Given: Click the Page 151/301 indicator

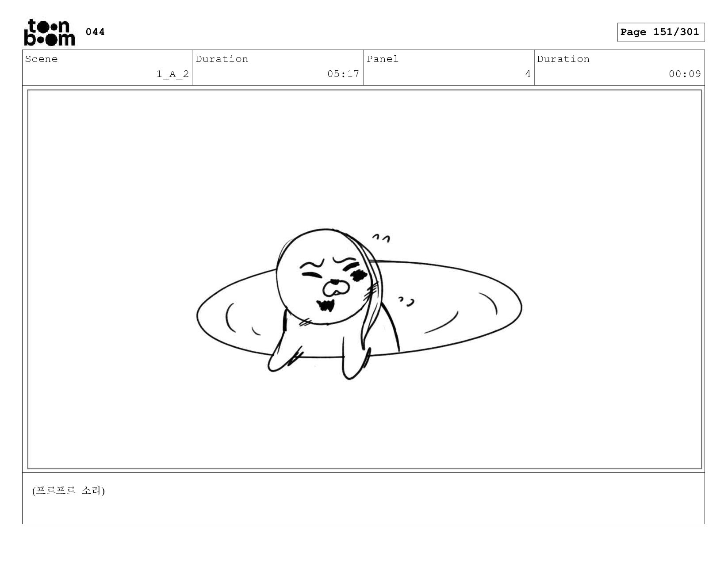Looking at the screenshot, I should click(660, 32).
